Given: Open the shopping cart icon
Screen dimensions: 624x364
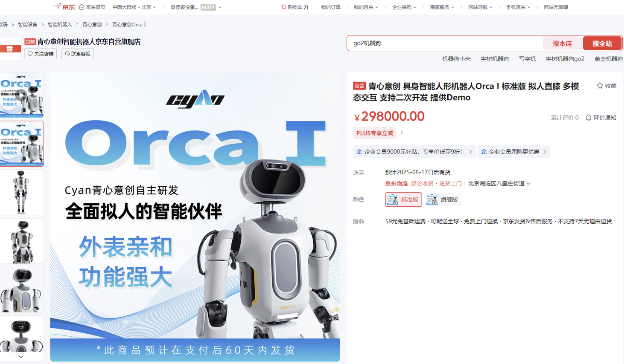Looking at the screenshot, I should 284,7.
